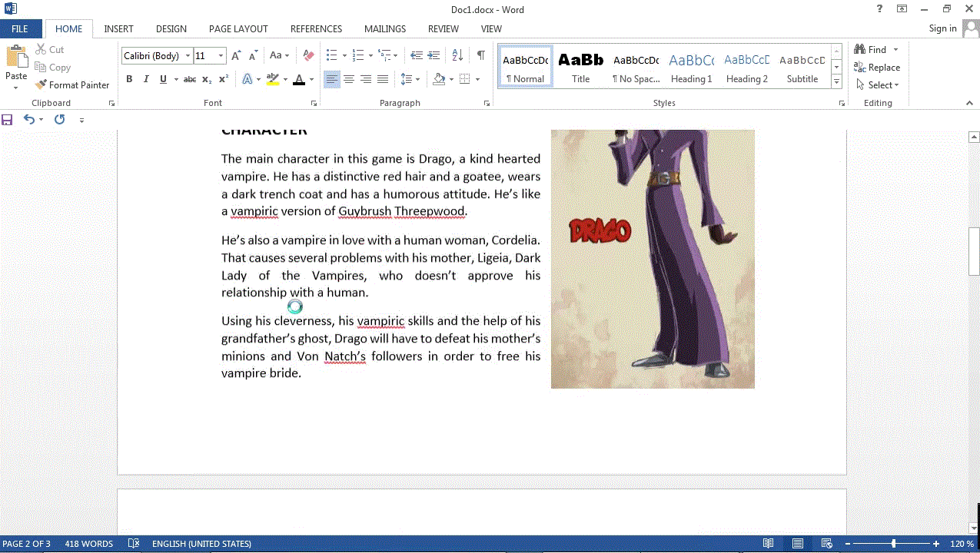Apply strikethrough formatting
This screenshot has height=553, width=980.
[x=189, y=79]
